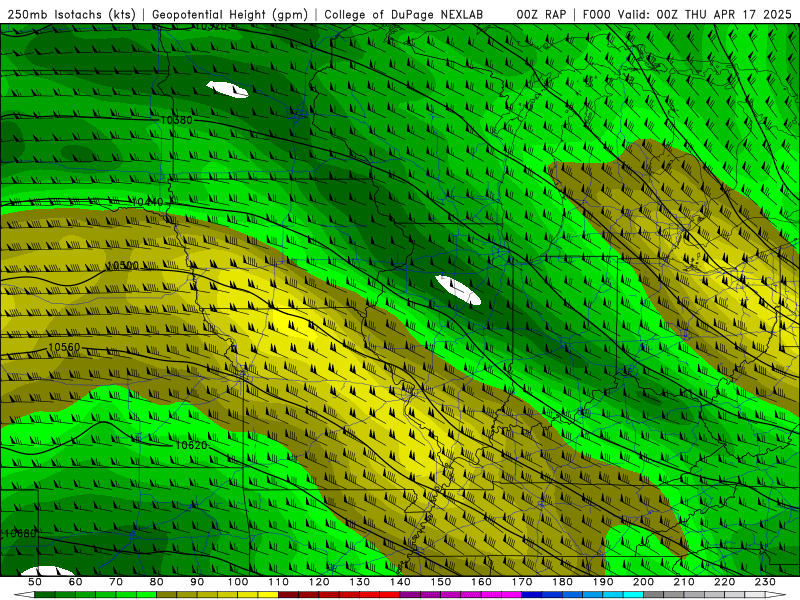
Task: Click the "College of DuPage NEXLAB" label
Action: coord(404,14)
